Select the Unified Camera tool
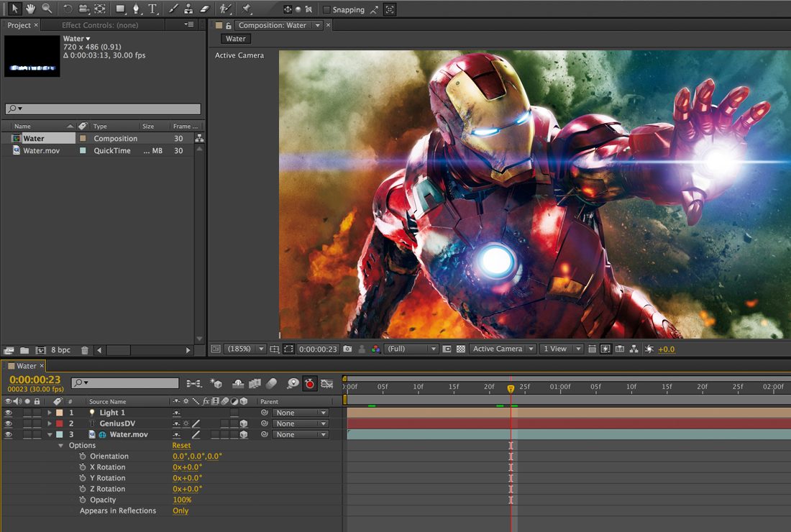 [x=83, y=9]
